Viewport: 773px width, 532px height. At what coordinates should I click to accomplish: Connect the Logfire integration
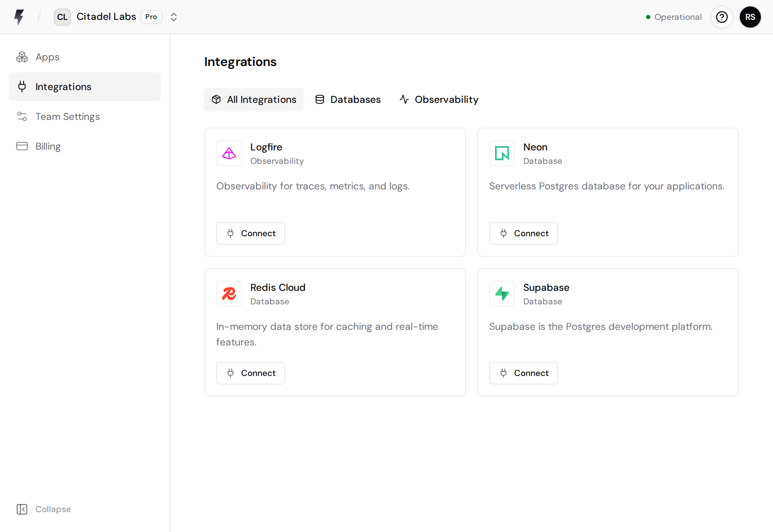(251, 233)
